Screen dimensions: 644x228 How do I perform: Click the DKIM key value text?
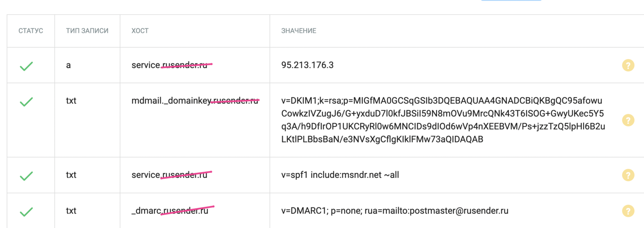point(442,120)
